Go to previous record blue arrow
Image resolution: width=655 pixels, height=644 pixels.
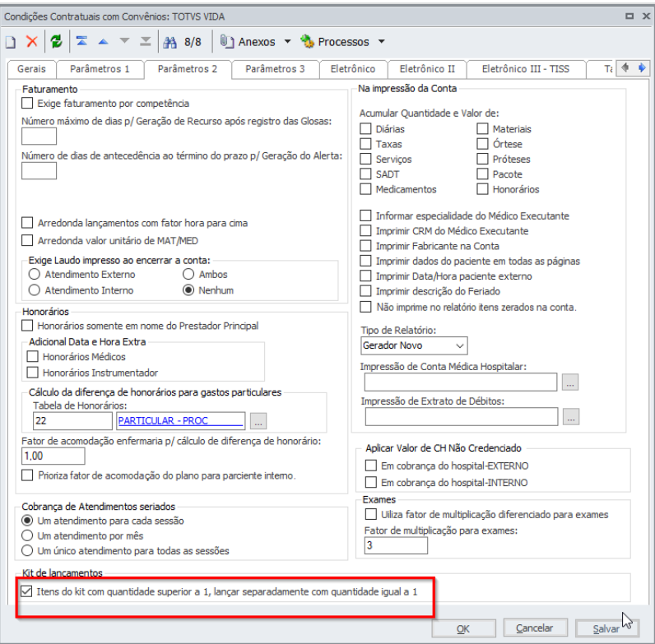click(103, 41)
